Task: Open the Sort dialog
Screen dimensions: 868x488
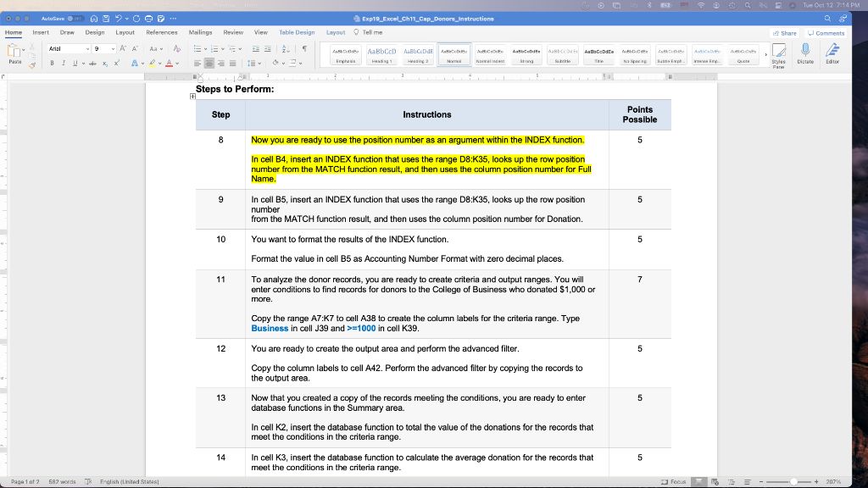Action: click(x=285, y=49)
